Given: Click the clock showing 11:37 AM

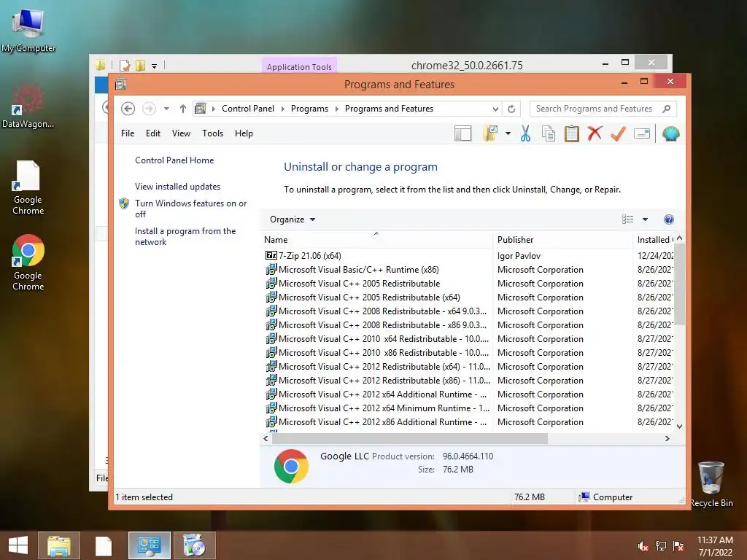Looking at the screenshot, I should (x=715, y=540).
